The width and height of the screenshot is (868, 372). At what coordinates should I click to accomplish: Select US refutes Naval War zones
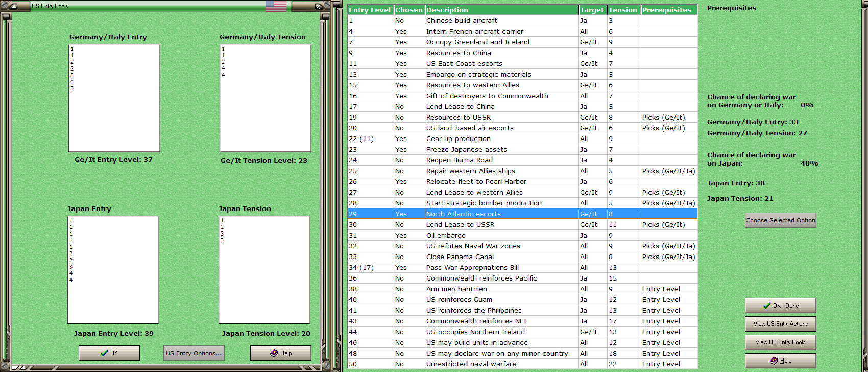pyautogui.click(x=522, y=246)
